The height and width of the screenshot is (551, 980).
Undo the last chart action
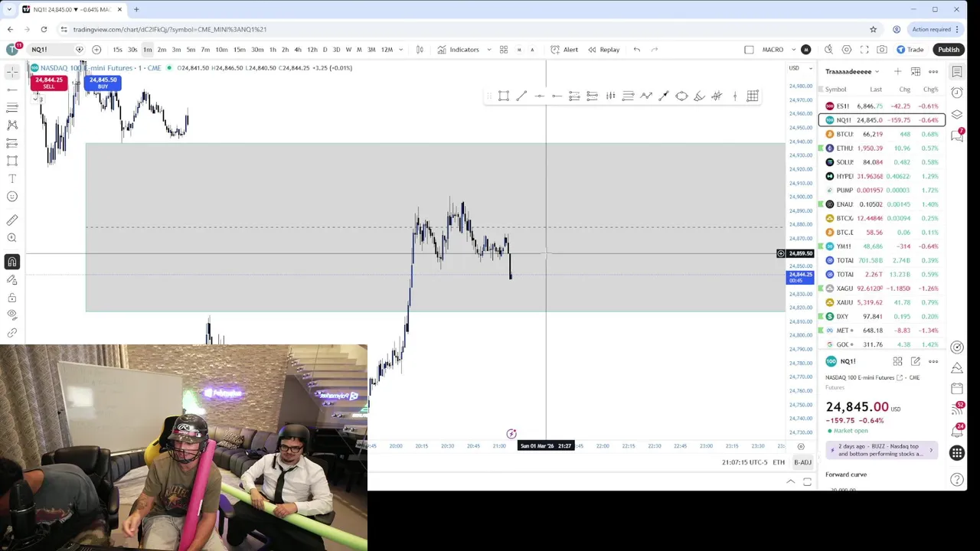[x=637, y=50]
